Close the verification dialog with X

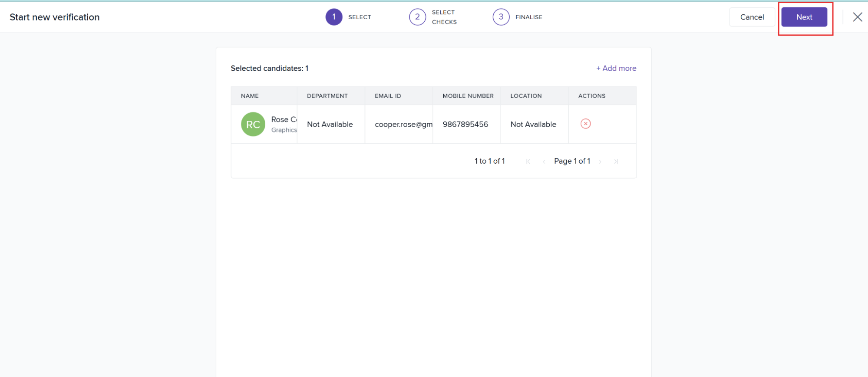tap(857, 17)
